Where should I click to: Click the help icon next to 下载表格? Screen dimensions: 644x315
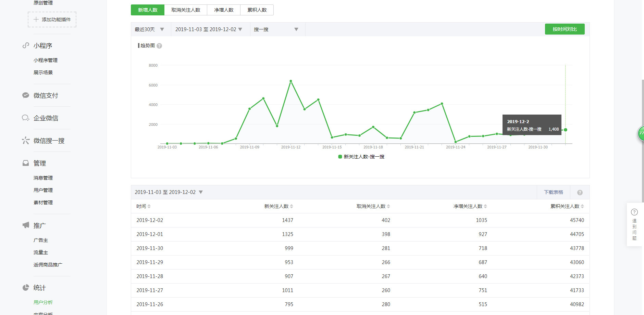580,193
